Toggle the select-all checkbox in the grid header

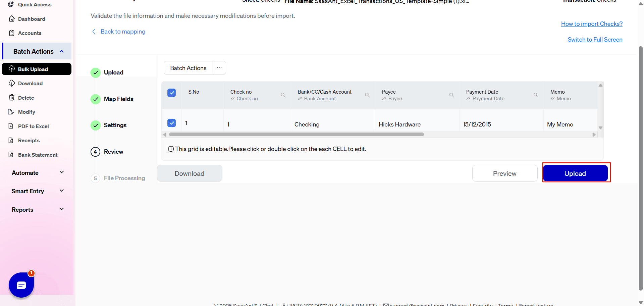171,93
